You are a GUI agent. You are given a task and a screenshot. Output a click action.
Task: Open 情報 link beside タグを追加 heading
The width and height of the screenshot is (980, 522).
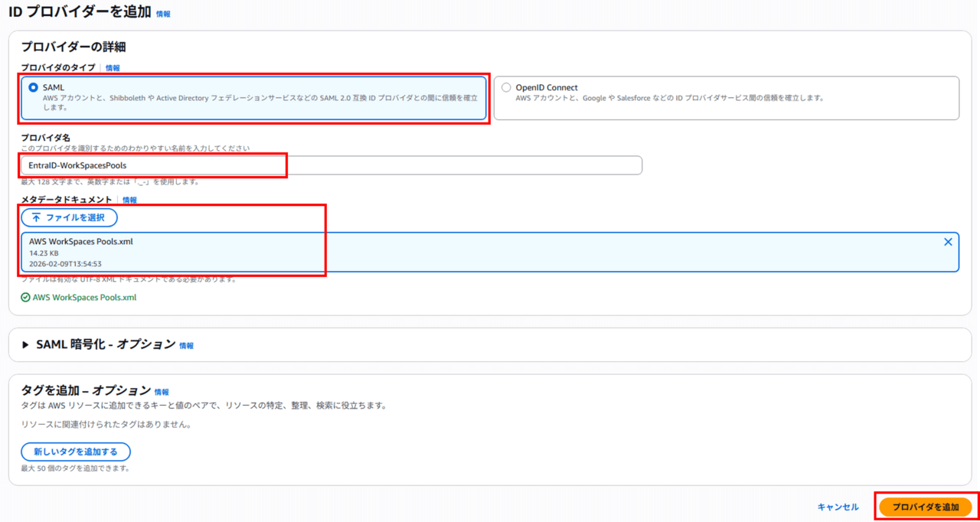[x=162, y=392]
